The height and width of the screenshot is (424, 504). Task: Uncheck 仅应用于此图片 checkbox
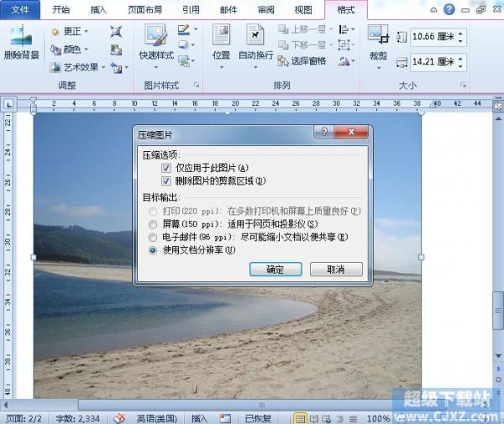pyautogui.click(x=168, y=169)
